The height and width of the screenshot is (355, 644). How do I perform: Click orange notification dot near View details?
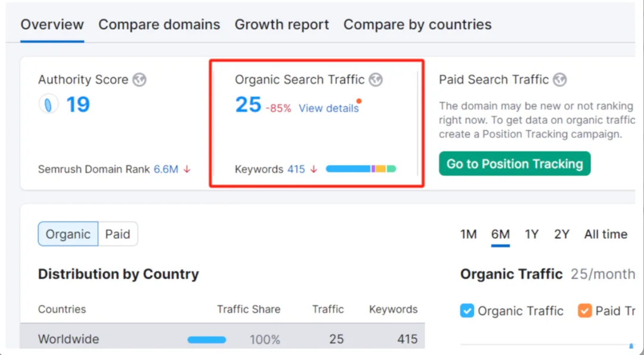coord(359,101)
